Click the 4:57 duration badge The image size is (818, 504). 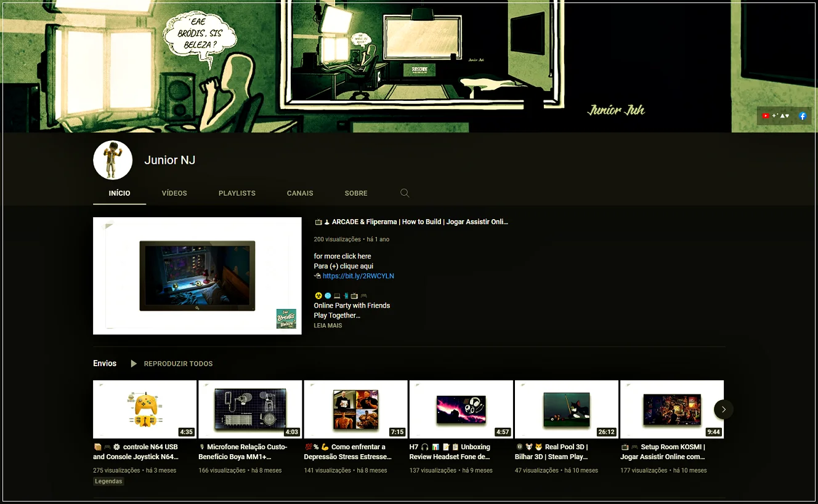click(x=503, y=432)
